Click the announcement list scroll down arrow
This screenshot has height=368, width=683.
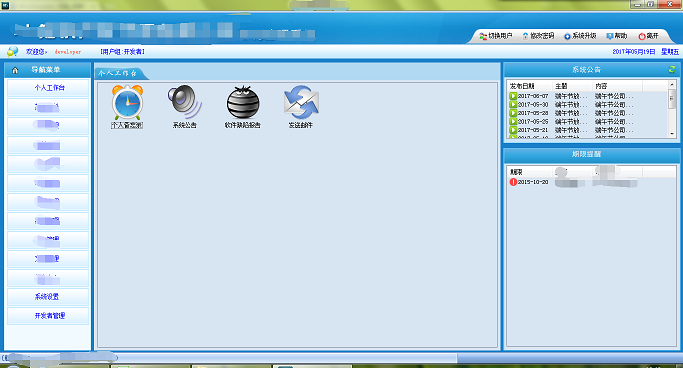pos(672,134)
